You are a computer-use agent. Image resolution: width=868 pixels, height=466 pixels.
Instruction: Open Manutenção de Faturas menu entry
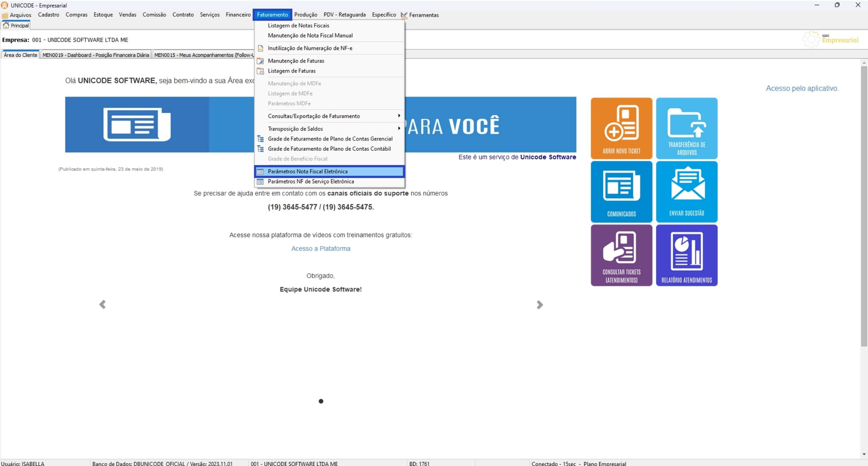point(296,61)
